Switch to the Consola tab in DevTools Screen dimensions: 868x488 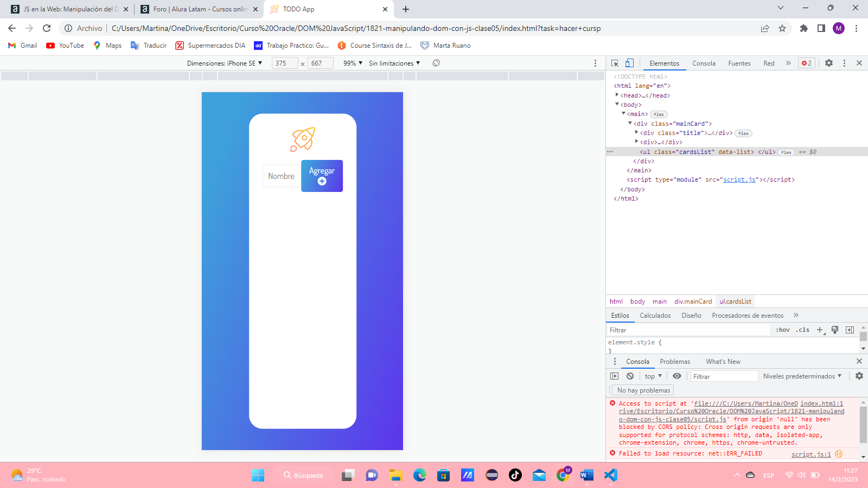point(704,63)
